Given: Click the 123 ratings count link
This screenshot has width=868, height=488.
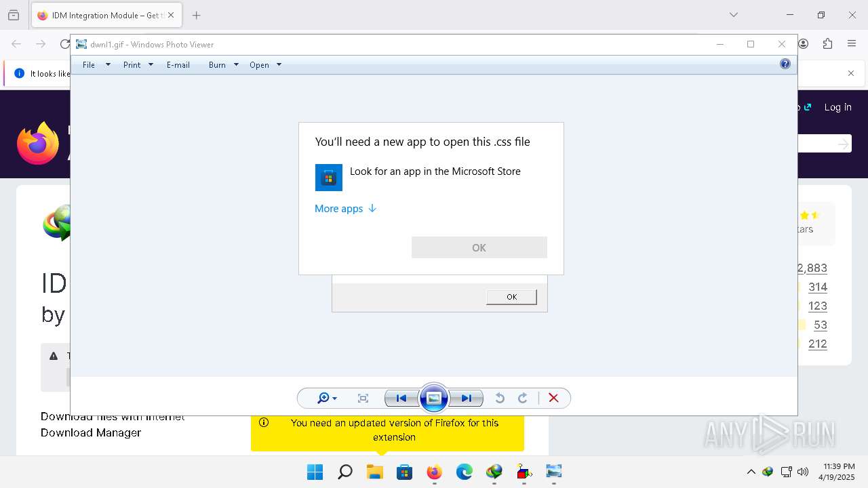Looking at the screenshot, I should click(x=818, y=306).
